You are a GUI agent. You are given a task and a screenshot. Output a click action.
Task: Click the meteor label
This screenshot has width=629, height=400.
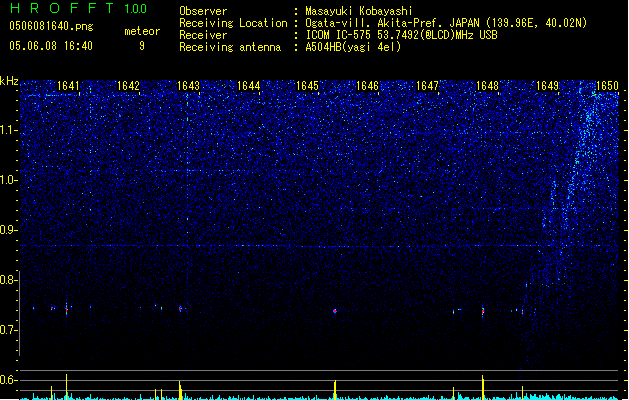(142, 31)
